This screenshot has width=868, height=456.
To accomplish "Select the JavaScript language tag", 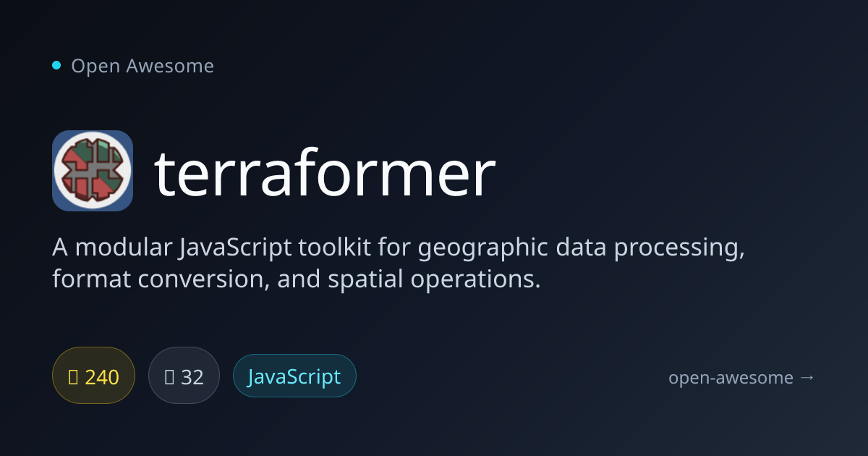I will point(294,376).
